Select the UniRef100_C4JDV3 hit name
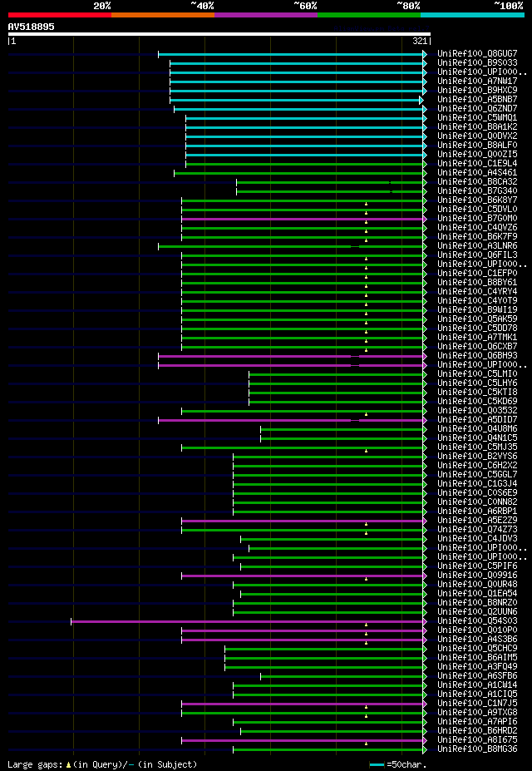532x771 pixels. pos(477,540)
